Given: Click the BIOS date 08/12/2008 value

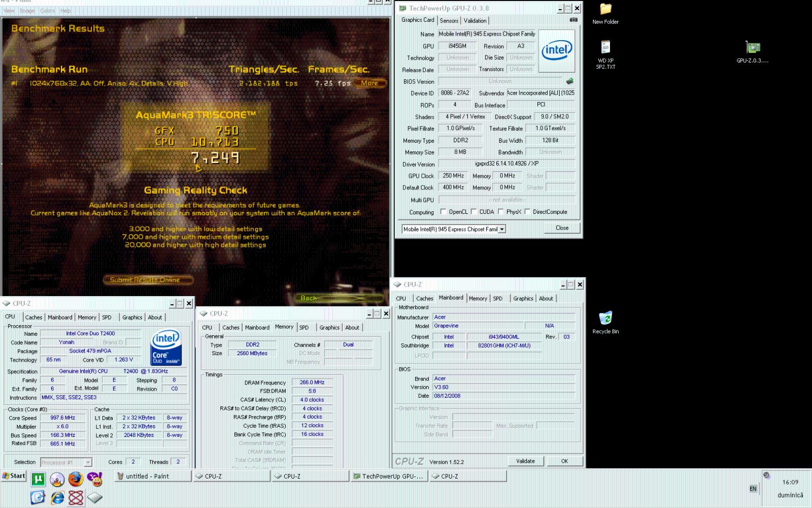Looking at the screenshot, I should tap(503, 396).
